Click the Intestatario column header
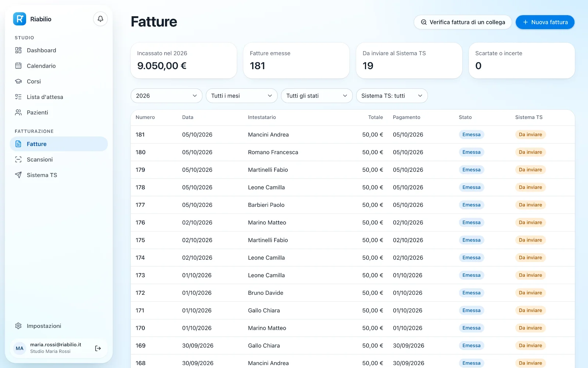Screen dimensions: 588x368 [x=262, y=117]
